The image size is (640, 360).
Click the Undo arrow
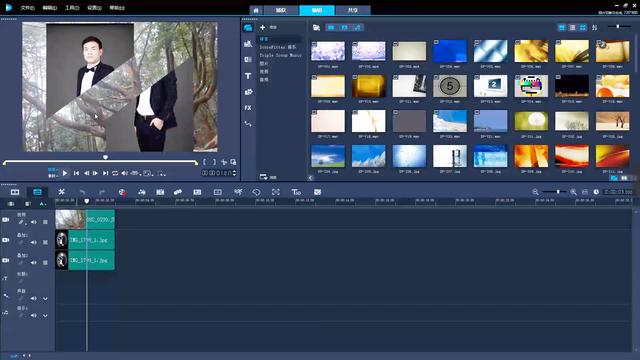click(x=82, y=192)
